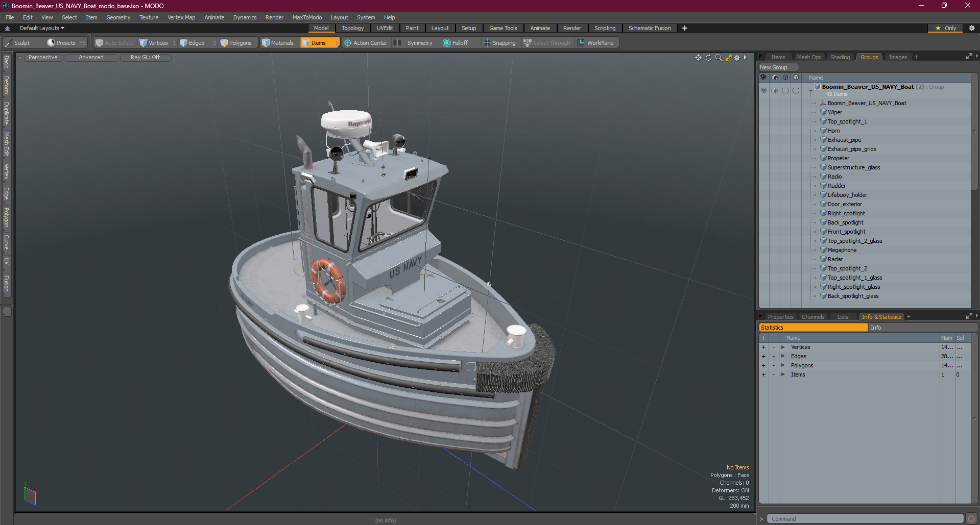Collapse the Boomin_Beaver_US_NAVY_Boat group tree

pos(810,90)
